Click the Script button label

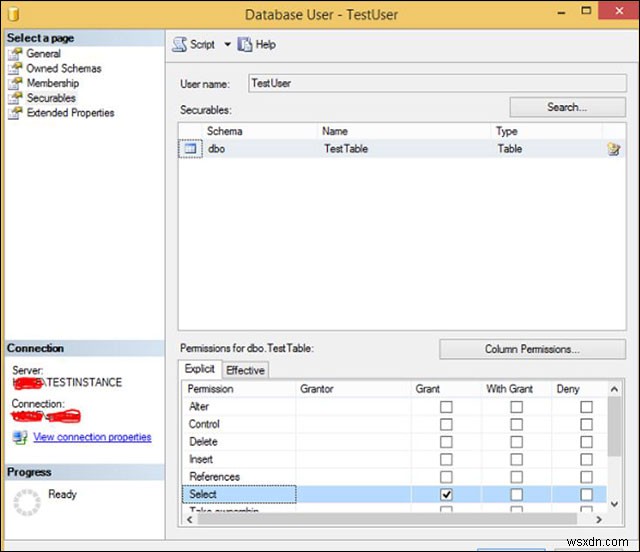202,45
